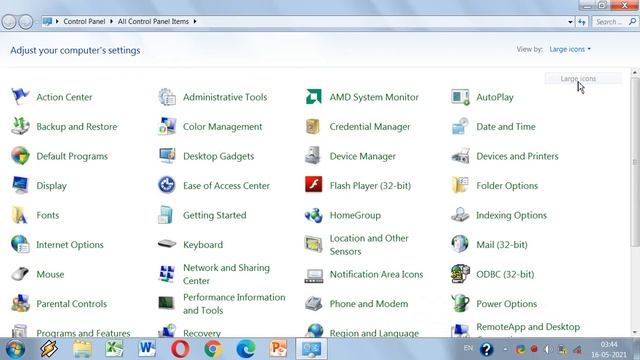Open the Ease of Access Center icon

(167, 185)
